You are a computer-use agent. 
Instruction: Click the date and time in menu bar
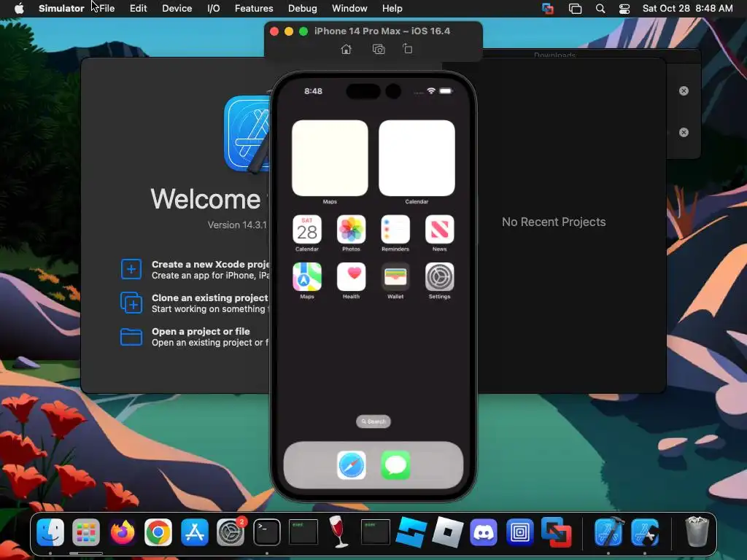687,9
